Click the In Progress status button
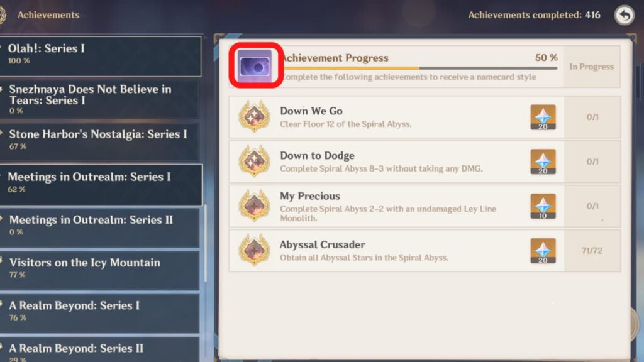644x362 pixels. [x=591, y=67]
